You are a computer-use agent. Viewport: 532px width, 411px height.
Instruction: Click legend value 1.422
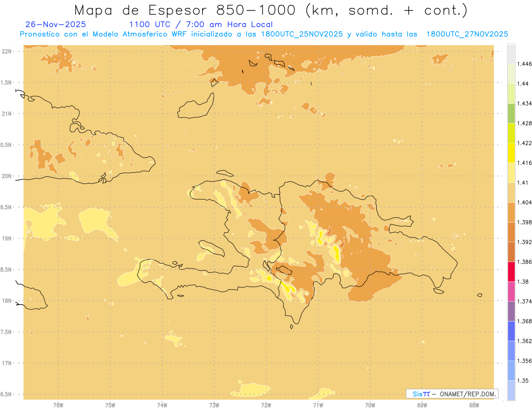[525, 143]
